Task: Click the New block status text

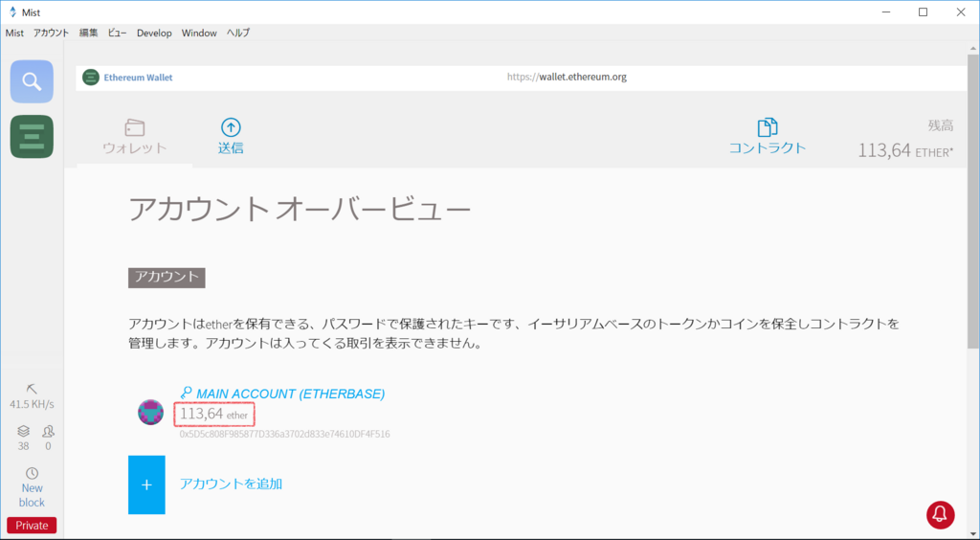Action: pos(32,496)
